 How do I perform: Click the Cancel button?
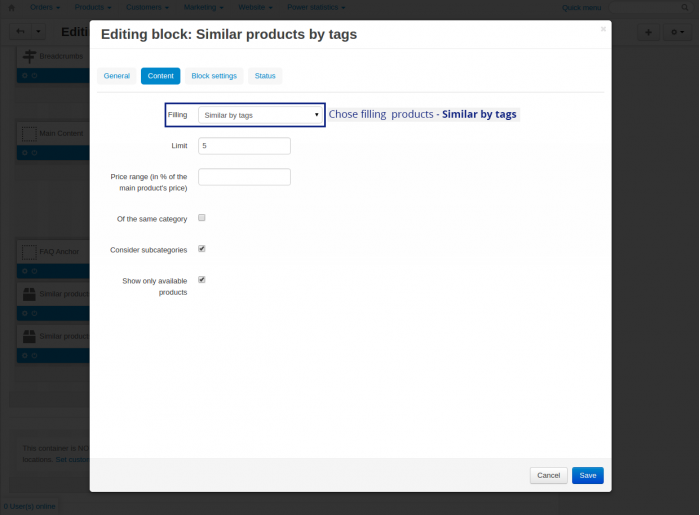[548, 475]
